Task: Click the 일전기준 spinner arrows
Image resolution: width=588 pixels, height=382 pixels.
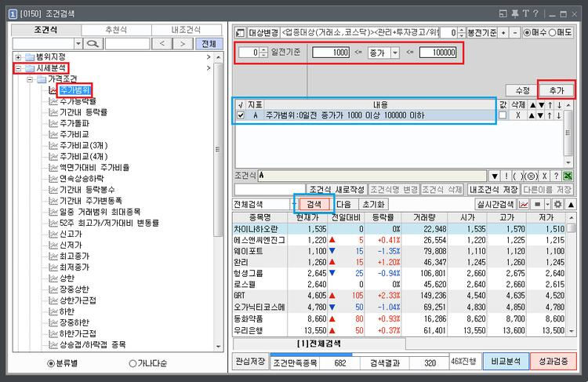Action: click(x=264, y=53)
